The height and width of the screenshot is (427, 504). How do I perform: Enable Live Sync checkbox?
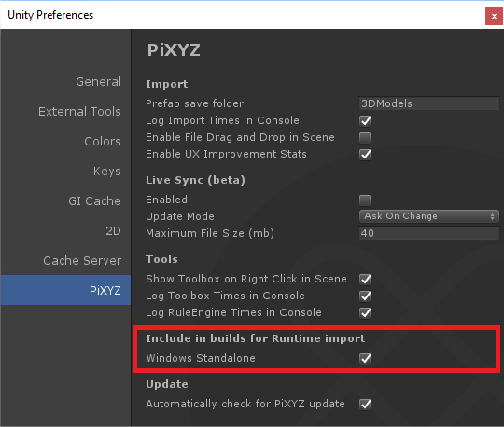tap(365, 200)
